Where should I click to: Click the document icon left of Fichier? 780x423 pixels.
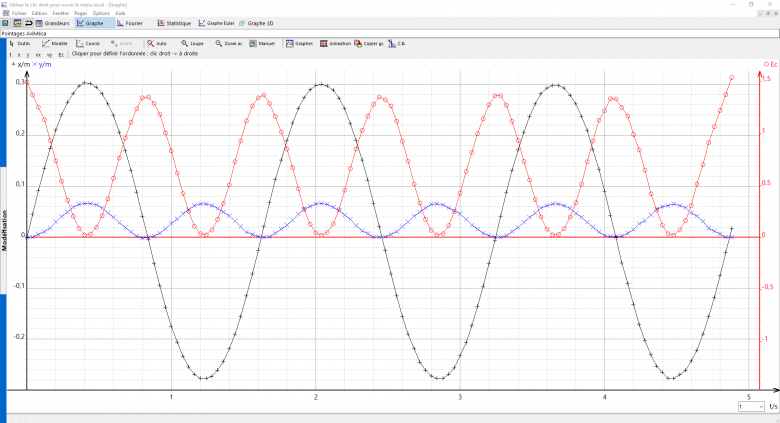click(x=5, y=13)
